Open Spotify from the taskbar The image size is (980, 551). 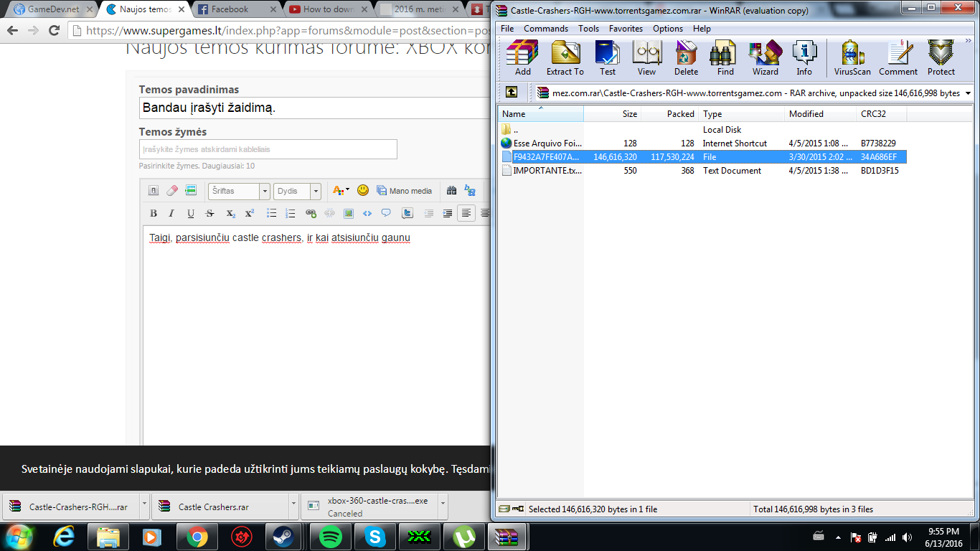(x=329, y=537)
